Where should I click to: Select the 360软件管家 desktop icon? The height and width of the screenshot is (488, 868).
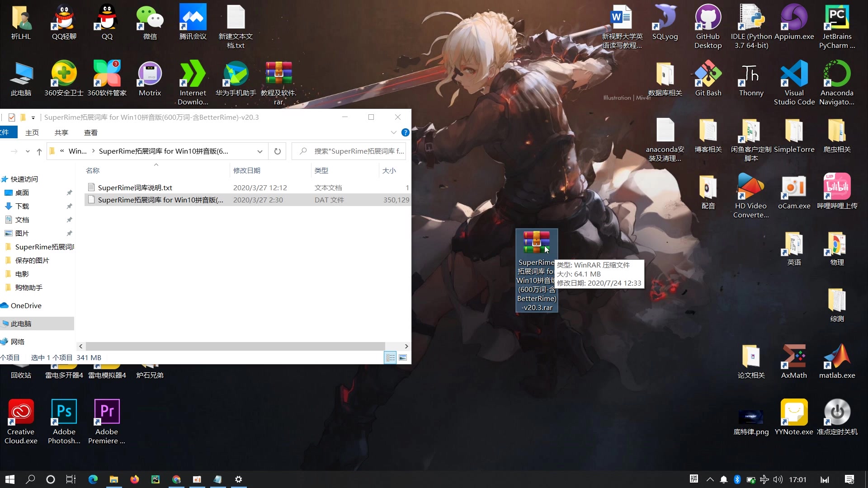click(x=107, y=78)
